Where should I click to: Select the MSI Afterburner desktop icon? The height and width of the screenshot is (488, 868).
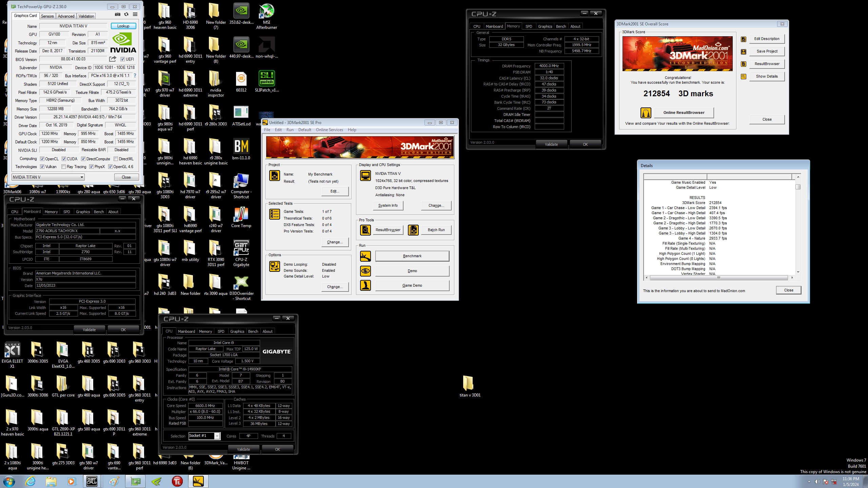point(267,16)
